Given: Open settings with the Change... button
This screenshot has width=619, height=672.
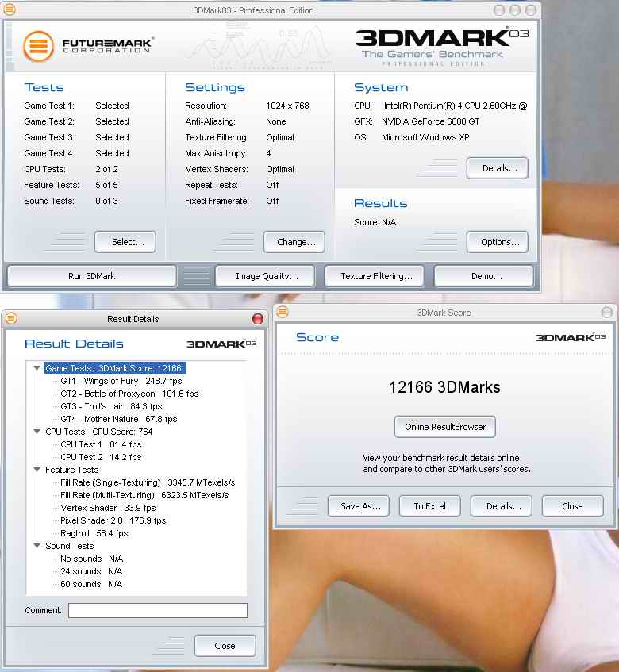Looking at the screenshot, I should [294, 242].
